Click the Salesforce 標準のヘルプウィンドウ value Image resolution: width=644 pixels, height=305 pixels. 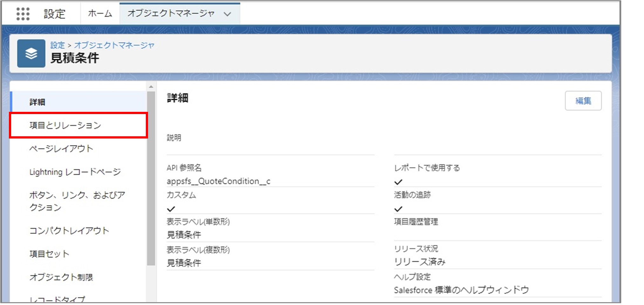pos(461,290)
